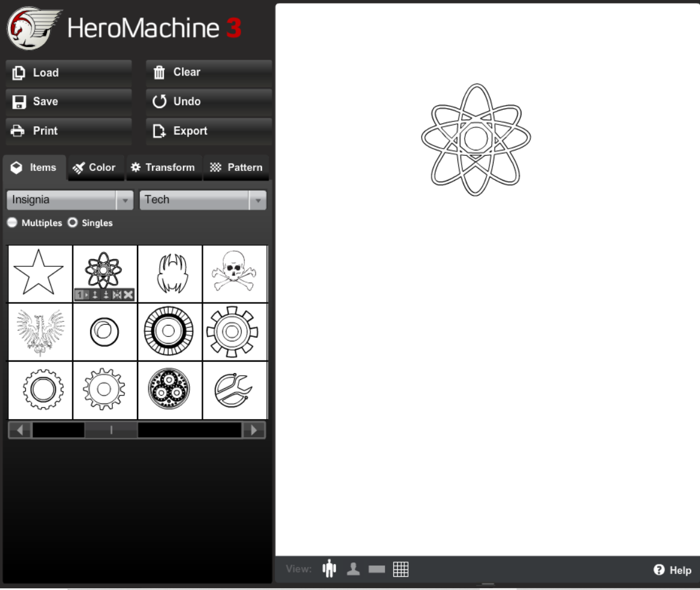Click the item list scrollbar right arrow

click(254, 430)
